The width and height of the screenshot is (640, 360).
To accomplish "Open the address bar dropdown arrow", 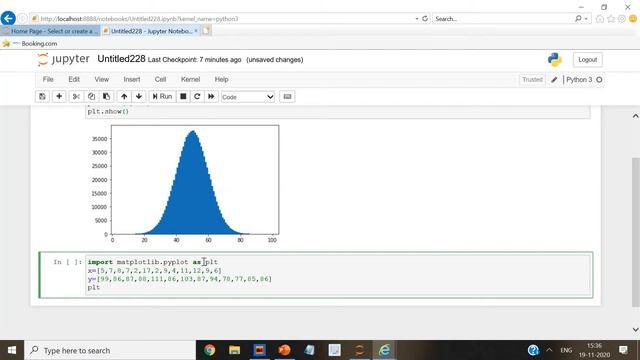I will (417, 19).
